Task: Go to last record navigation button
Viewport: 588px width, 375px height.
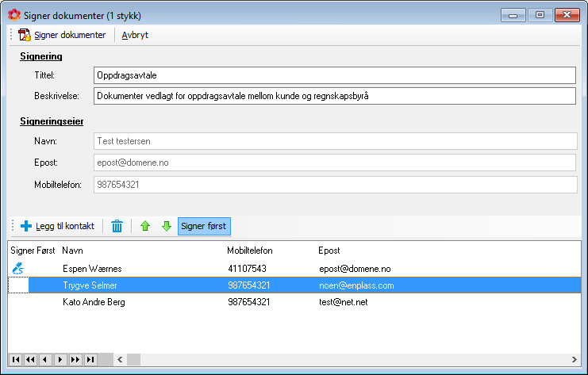Action: 90,360
